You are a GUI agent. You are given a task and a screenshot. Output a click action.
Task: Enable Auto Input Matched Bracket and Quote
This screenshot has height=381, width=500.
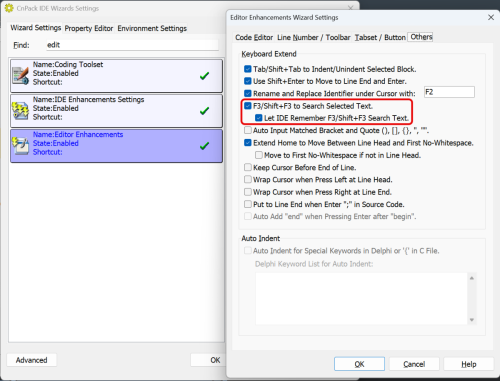coord(248,130)
